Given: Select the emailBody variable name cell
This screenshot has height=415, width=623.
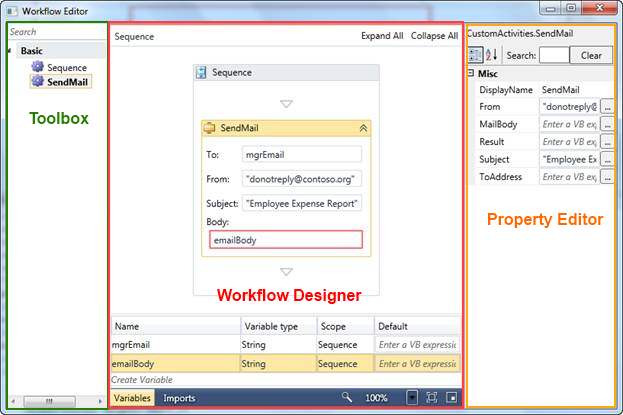Looking at the screenshot, I should click(176, 364).
